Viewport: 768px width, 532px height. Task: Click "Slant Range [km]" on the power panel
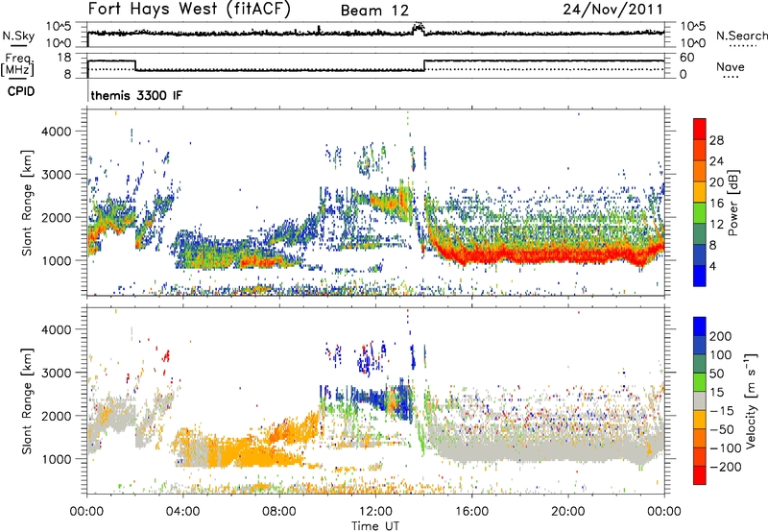pyautogui.click(x=27, y=203)
